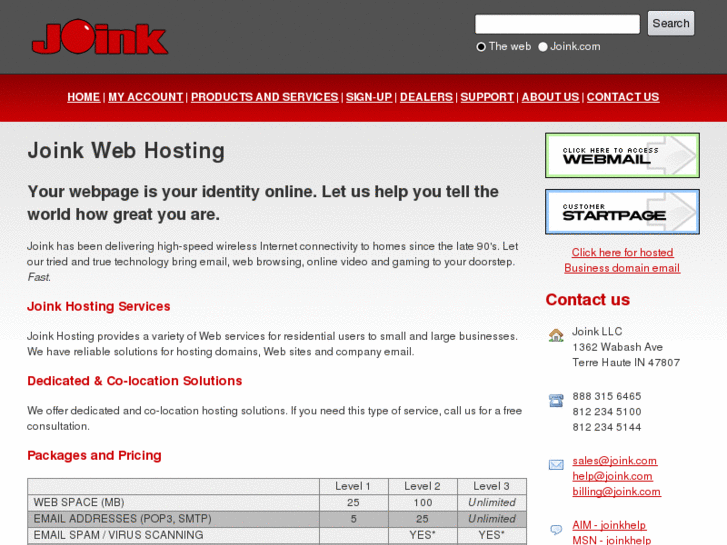Click Spam Scanning Level 3 'YES*' cell
Viewport: 727px width, 545px height.
point(491,535)
